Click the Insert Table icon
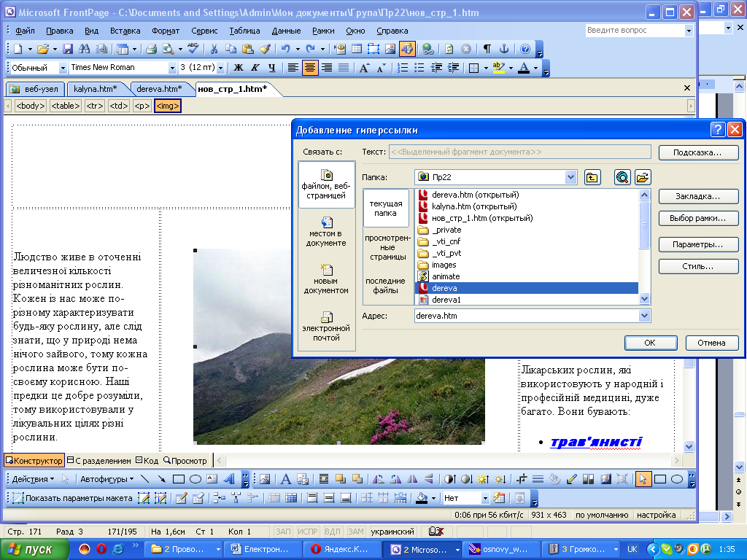Screen dimensions: 747x560 pos(356,49)
